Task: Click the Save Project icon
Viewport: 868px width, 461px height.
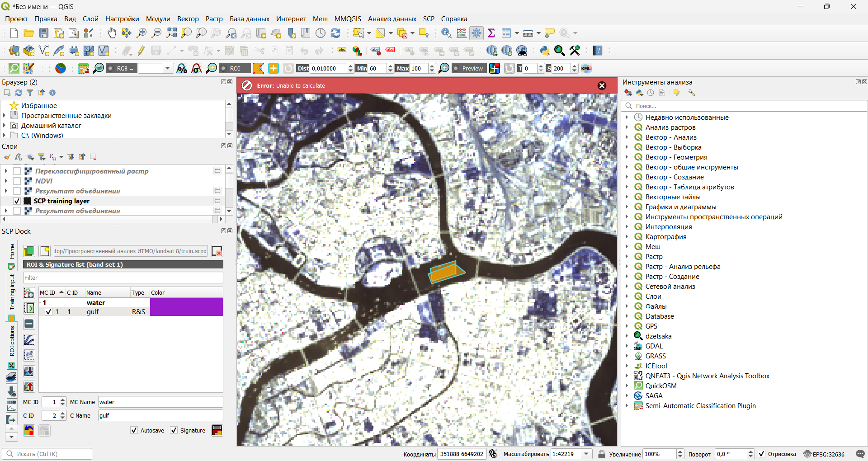Action: click(x=44, y=33)
